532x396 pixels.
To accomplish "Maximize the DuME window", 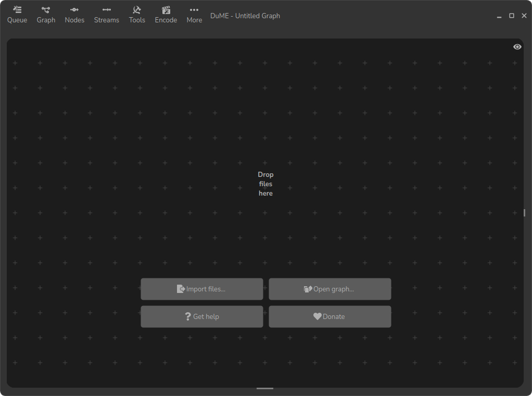I will [x=512, y=16].
